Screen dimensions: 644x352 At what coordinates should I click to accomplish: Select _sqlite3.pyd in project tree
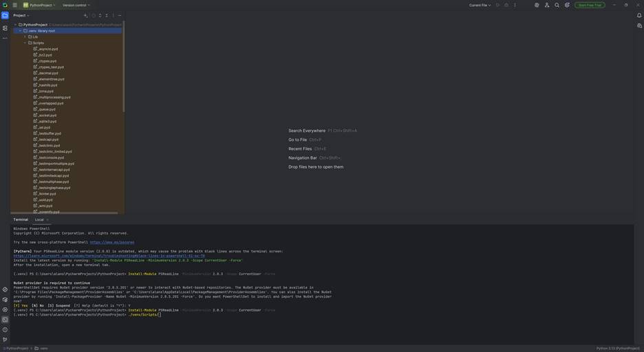(47, 122)
